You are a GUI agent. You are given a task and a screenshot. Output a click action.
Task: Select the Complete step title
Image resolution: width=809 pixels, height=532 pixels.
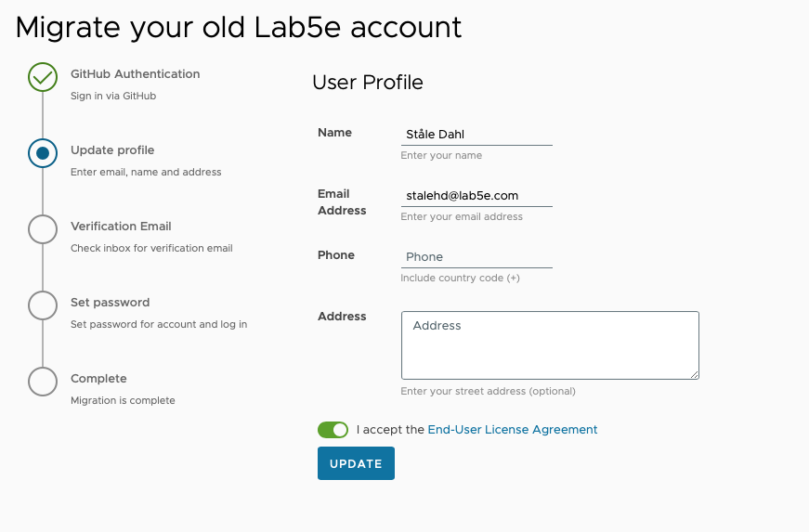tap(98, 379)
